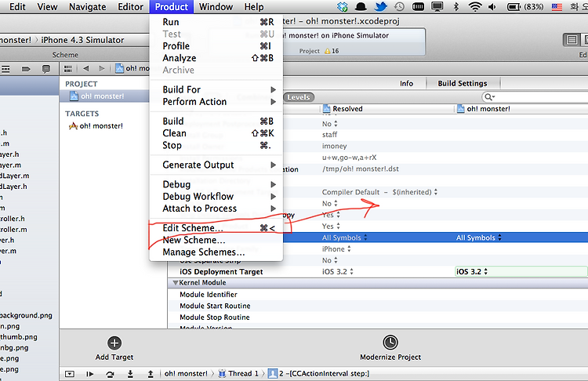Open the View menu
This screenshot has width=588, height=381.
(x=47, y=7)
